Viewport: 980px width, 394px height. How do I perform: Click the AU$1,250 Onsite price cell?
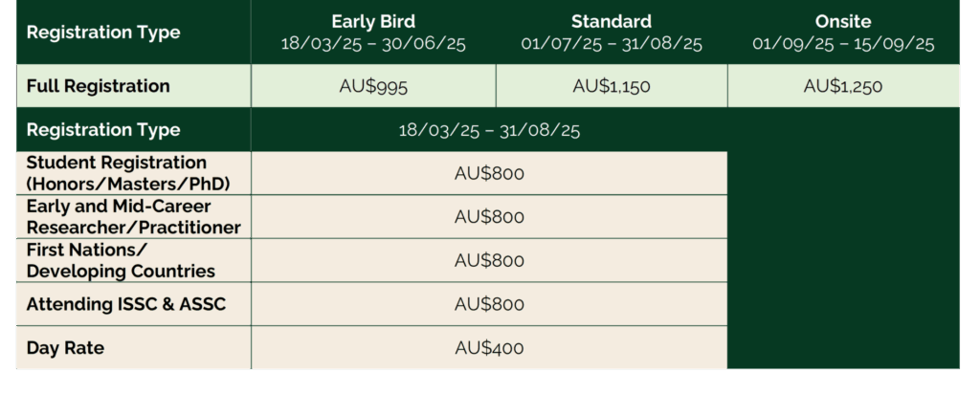(x=843, y=86)
